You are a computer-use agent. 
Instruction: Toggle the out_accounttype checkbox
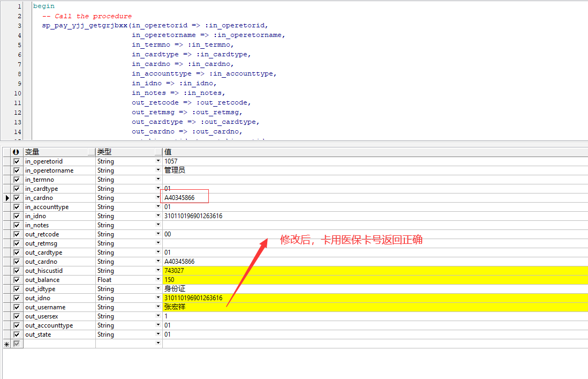point(17,325)
